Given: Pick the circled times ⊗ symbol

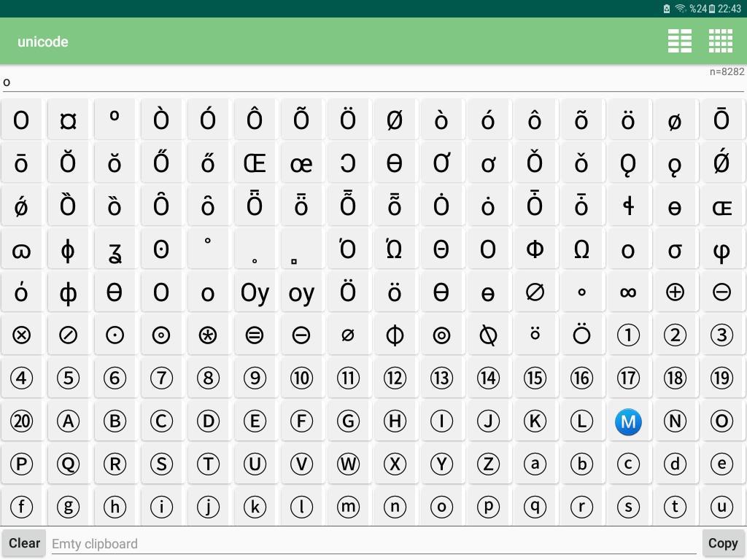Looking at the screenshot, I should coord(21,335).
